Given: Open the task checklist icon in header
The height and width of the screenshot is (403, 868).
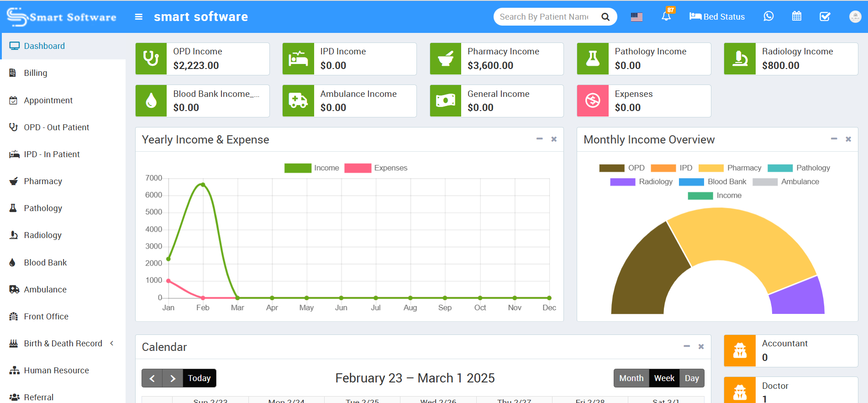Looking at the screenshot, I should (825, 17).
